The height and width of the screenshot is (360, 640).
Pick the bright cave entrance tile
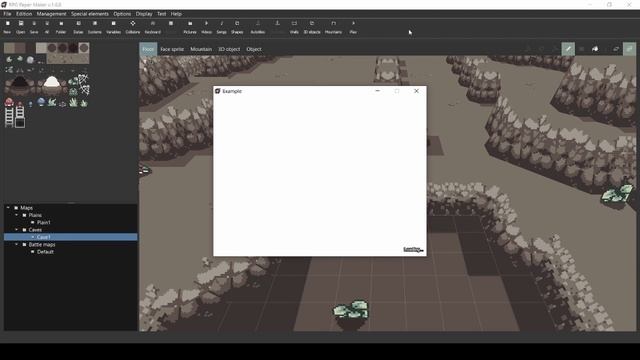tap(52, 84)
